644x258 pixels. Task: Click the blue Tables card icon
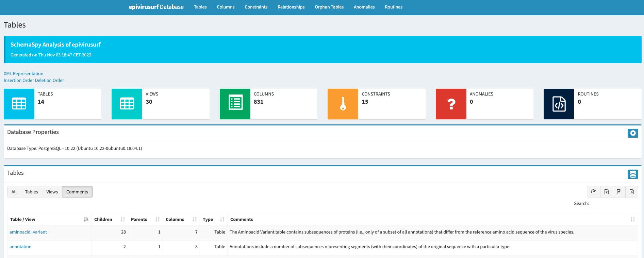(19, 104)
